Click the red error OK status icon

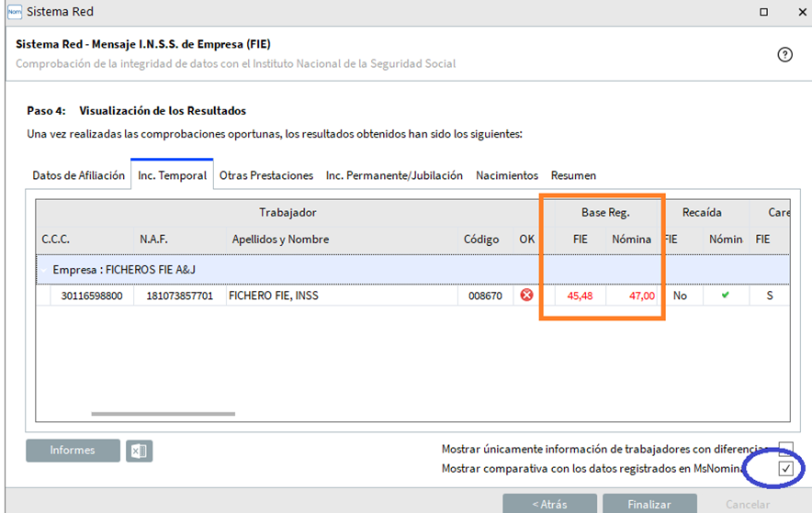pos(526,296)
